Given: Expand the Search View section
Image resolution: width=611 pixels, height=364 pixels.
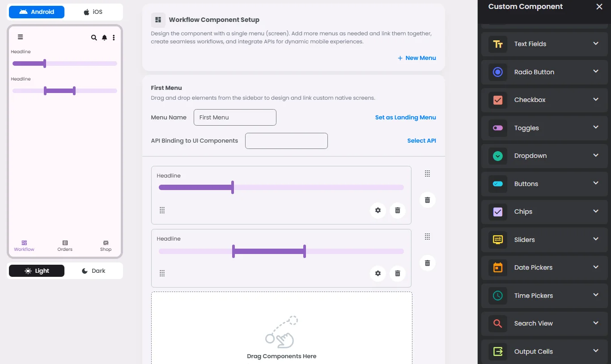Looking at the screenshot, I should (x=595, y=323).
